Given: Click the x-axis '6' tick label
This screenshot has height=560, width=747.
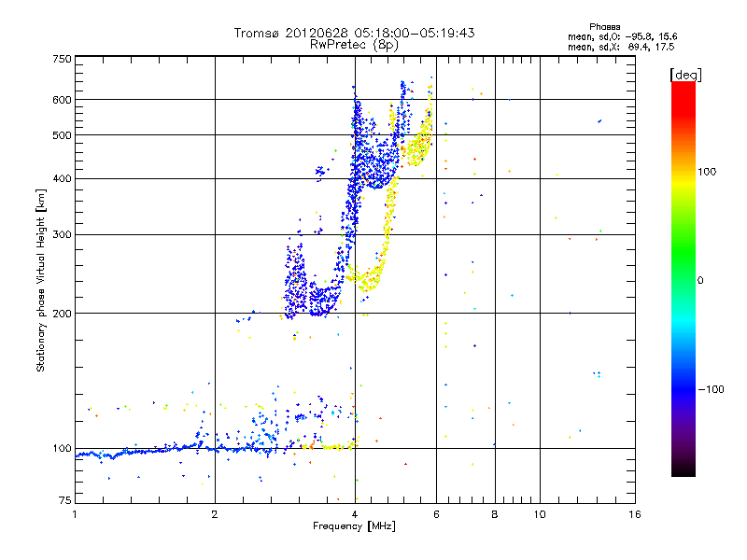Looking at the screenshot, I should tap(436, 514).
